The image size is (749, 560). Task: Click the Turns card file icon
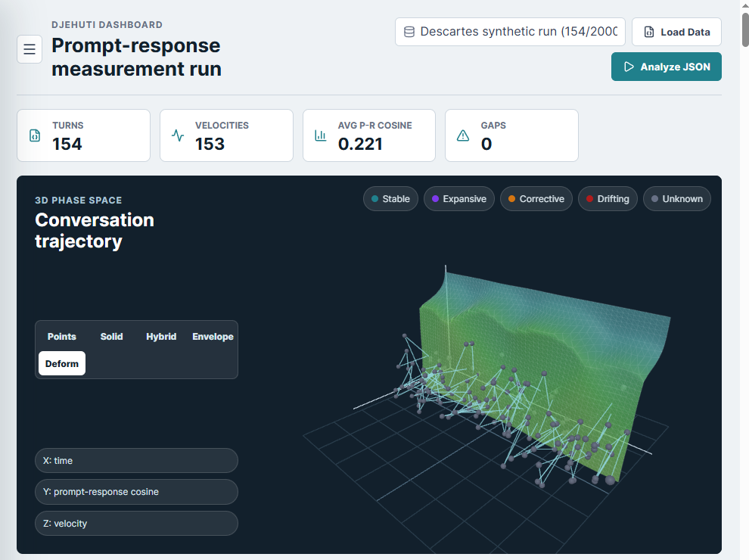tap(35, 135)
